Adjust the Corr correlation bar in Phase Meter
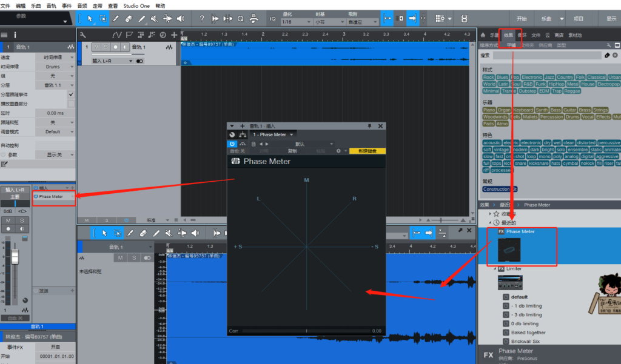Image resolution: width=621 pixels, height=364 pixels. [306, 331]
